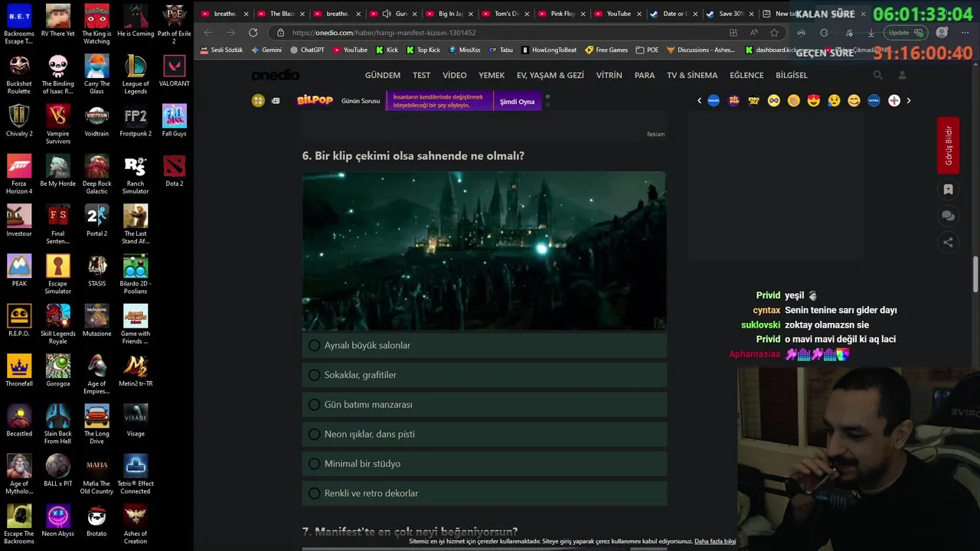The width and height of the screenshot is (980, 551).
Task: Open the Sesli Sözlük bookmark
Action: [x=221, y=50]
